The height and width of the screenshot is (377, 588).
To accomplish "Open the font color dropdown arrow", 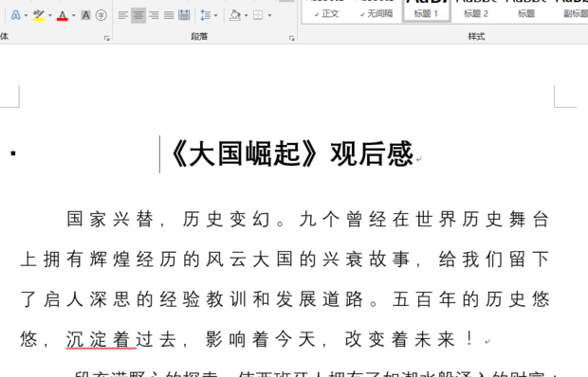I will pos(74,15).
